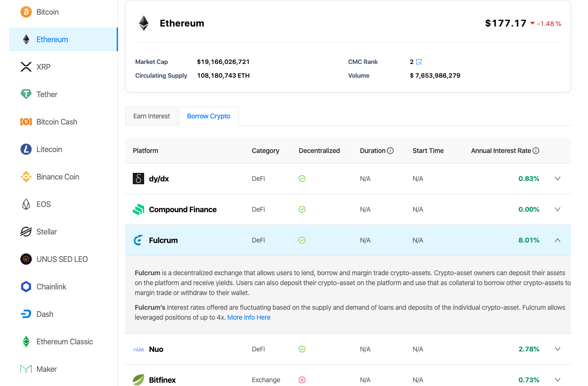This screenshot has width=588, height=386.
Task: Click the 8.01% rate in Fulcrum row
Action: pos(529,240)
